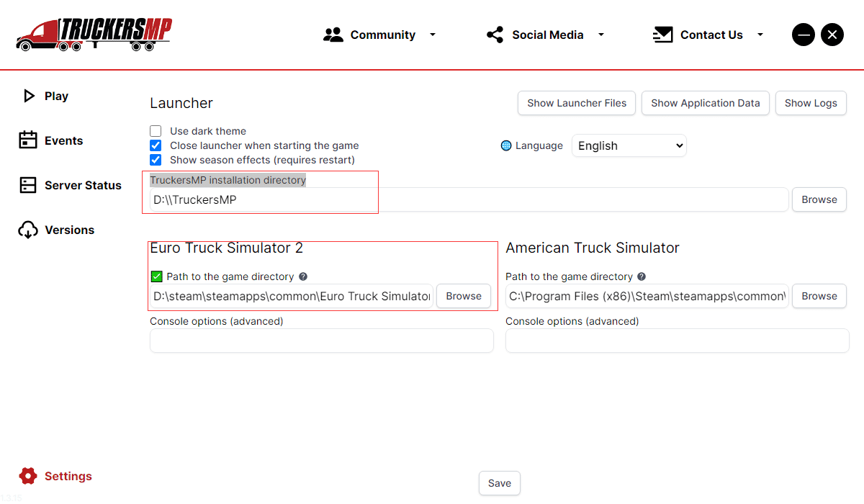
Task: Click the globe icon beside Language
Action: pyautogui.click(x=506, y=145)
